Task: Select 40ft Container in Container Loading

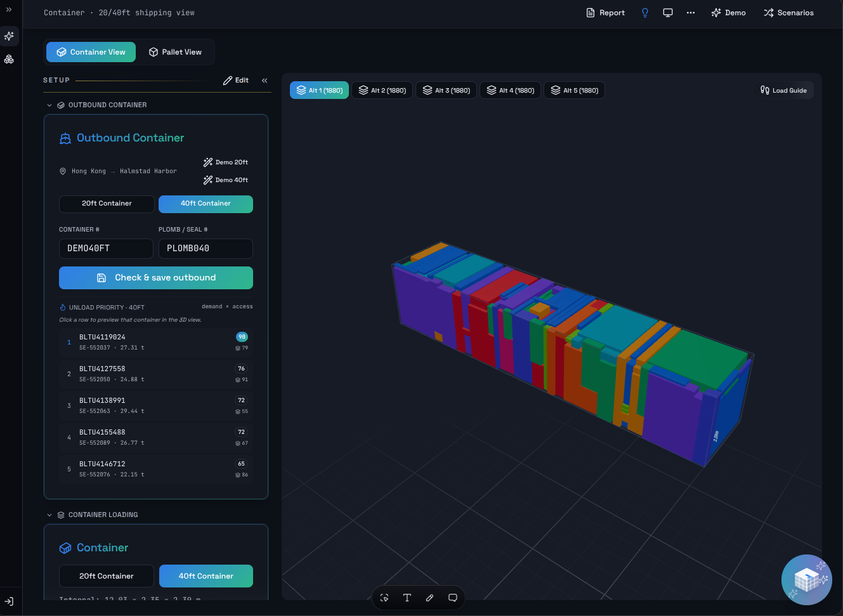Action: pos(206,576)
